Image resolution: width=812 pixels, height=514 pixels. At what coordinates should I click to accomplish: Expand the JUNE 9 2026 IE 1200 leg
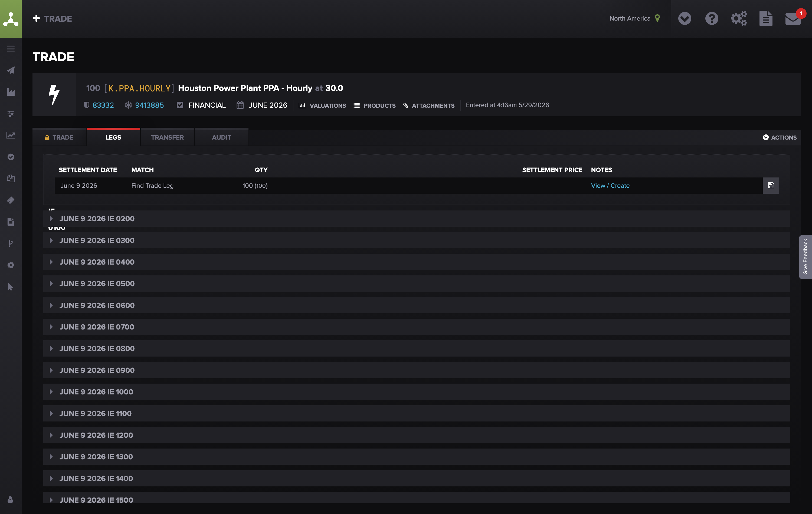pyautogui.click(x=417, y=435)
